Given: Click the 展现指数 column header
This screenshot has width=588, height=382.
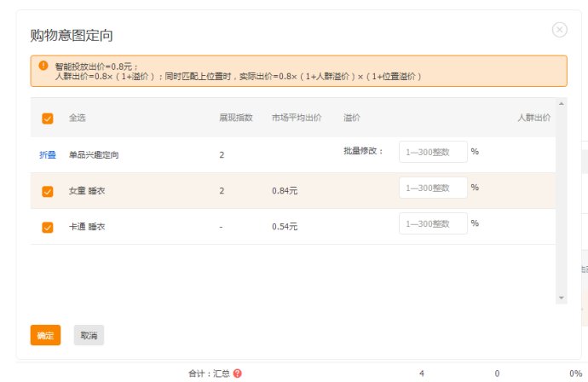Looking at the screenshot, I should click(x=236, y=118).
